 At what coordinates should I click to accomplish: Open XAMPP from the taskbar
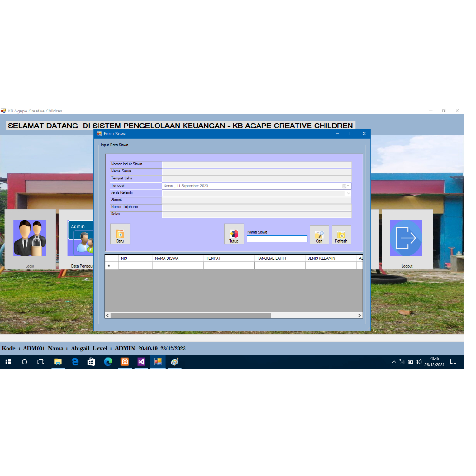click(125, 362)
